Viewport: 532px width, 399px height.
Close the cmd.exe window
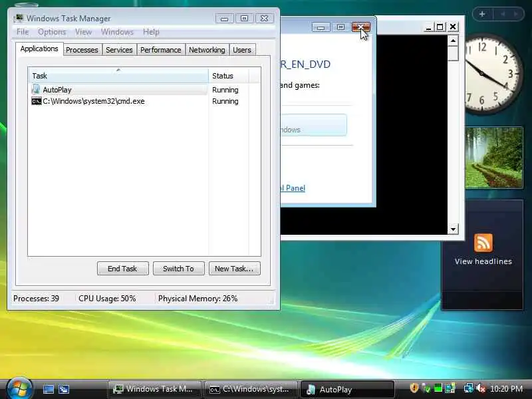pyautogui.click(x=453, y=27)
